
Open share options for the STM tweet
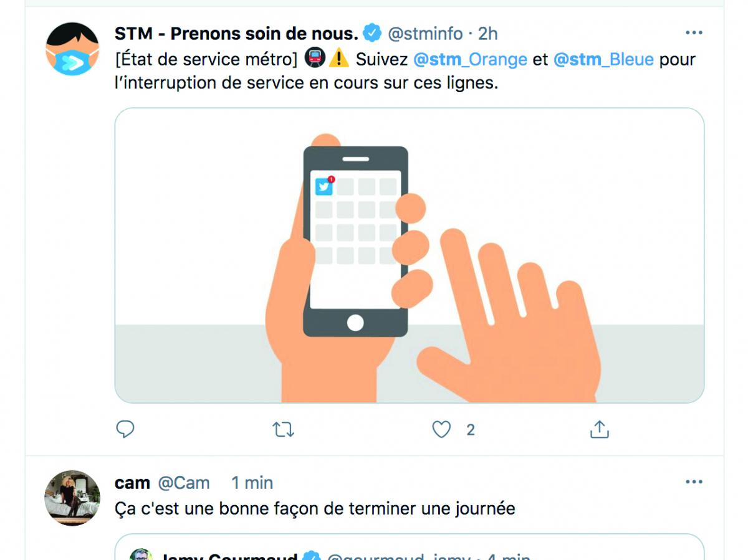599,429
